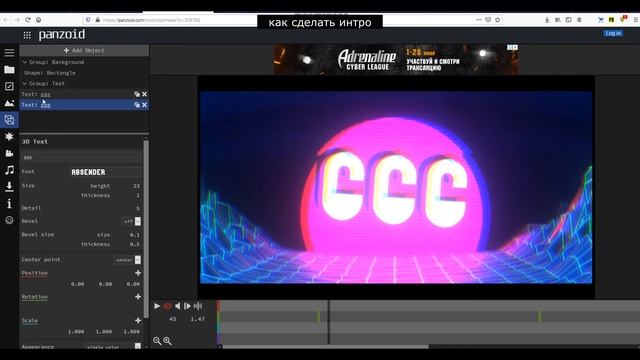Step to the previous frame
The height and width of the screenshot is (360, 640).
[x=177, y=306]
